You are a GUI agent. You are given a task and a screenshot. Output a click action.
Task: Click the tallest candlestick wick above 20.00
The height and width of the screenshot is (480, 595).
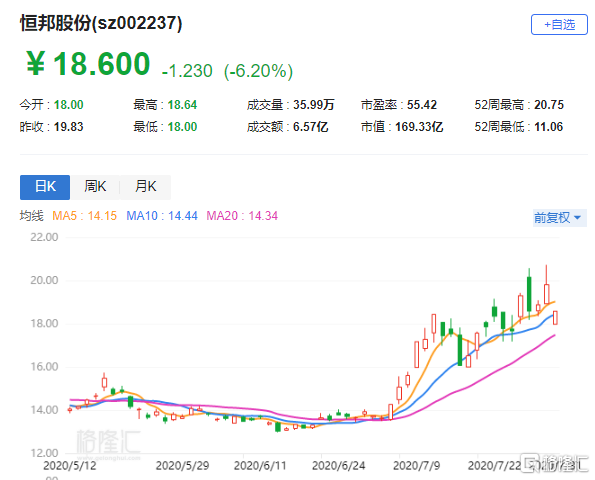click(x=546, y=275)
